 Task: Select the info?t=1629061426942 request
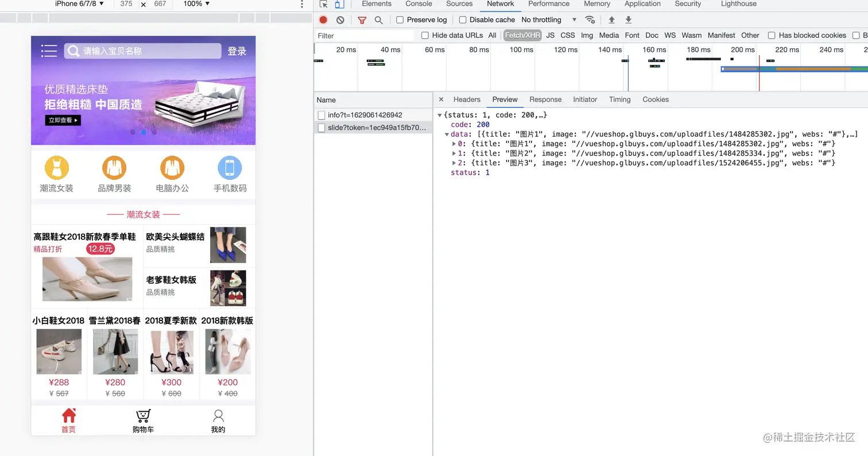[x=373, y=115]
